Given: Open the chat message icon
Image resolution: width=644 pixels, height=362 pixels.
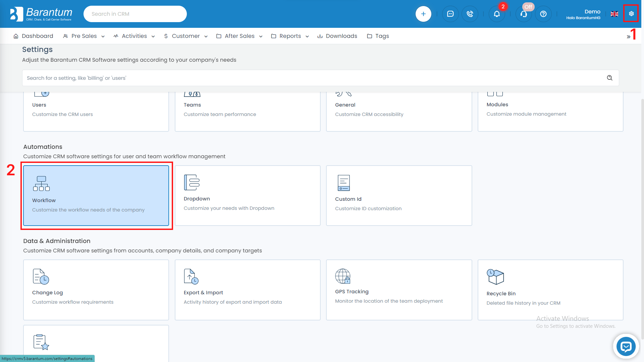Looking at the screenshot, I should click(x=450, y=14).
